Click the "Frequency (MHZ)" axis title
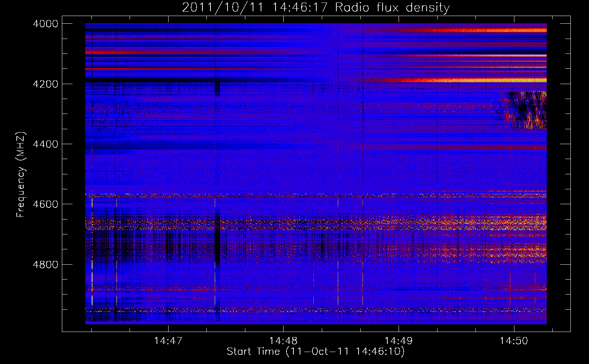The height and width of the screenshot is (364, 589). [x=21, y=175]
